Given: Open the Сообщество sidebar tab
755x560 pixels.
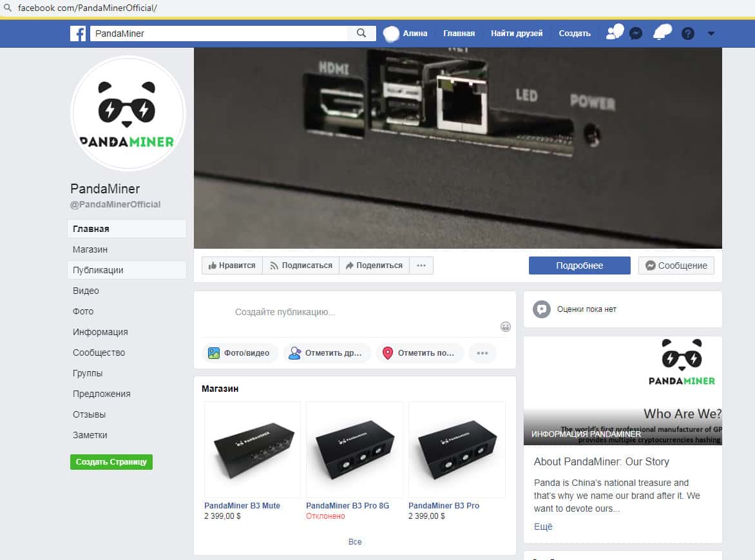Looking at the screenshot, I should pos(127,353).
